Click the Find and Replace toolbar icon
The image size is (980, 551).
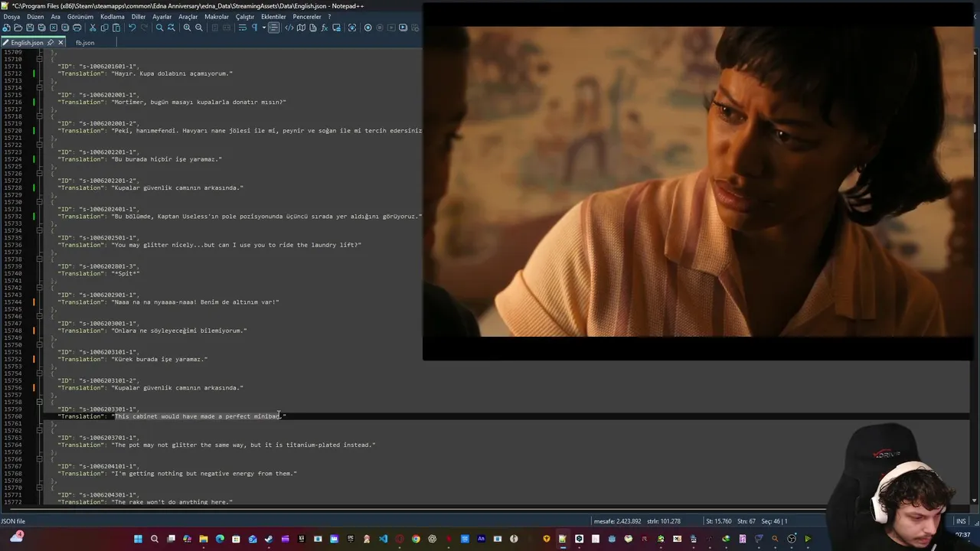pyautogui.click(x=171, y=28)
